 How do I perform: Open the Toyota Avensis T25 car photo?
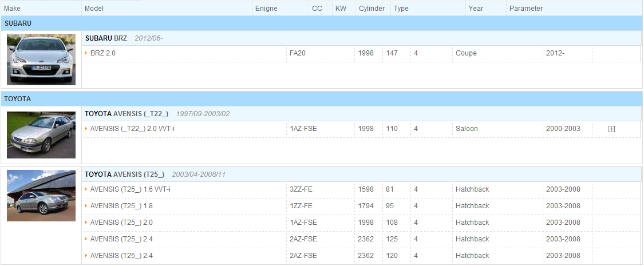pyautogui.click(x=41, y=196)
